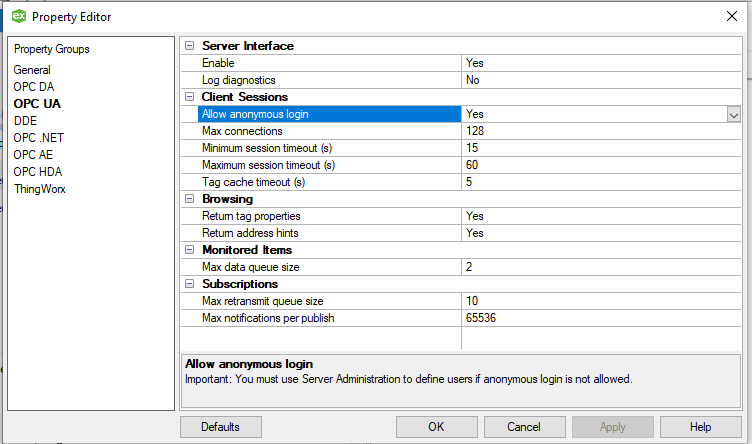Close the Property Editor dialog

tap(729, 16)
